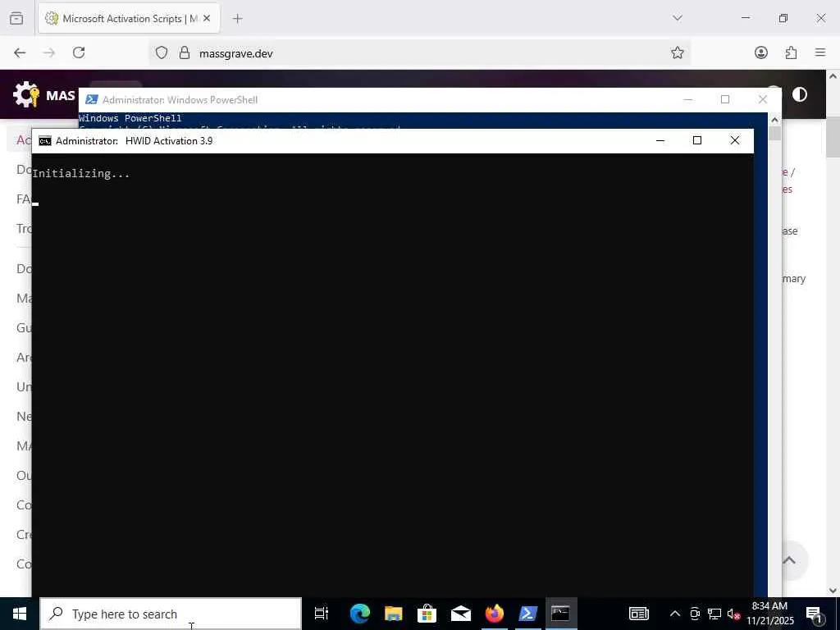This screenshot has height=630, width=840.
Task: Close the Microsoft Activation Scripts tab
Action: pos(207,19)
